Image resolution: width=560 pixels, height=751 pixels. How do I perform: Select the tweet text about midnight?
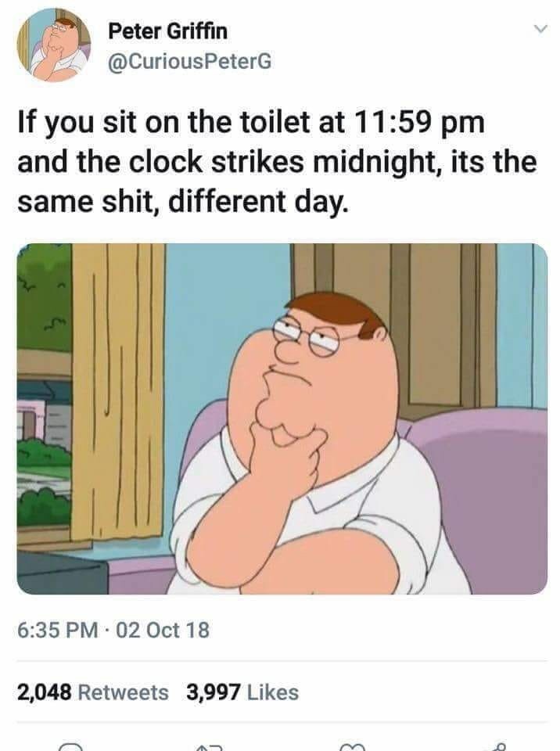[x=277, y=161]
